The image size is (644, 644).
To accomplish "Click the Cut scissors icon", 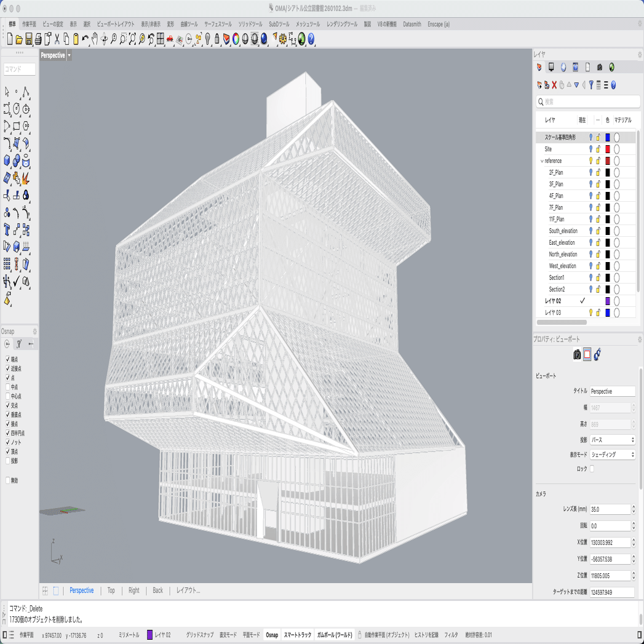I will click(x=57, y=39).
